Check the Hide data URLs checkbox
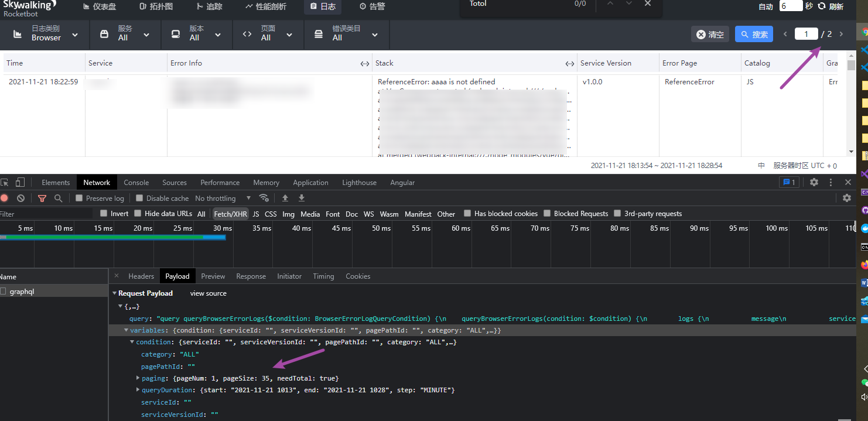The image size is (868, 421). tap(138, 213)
